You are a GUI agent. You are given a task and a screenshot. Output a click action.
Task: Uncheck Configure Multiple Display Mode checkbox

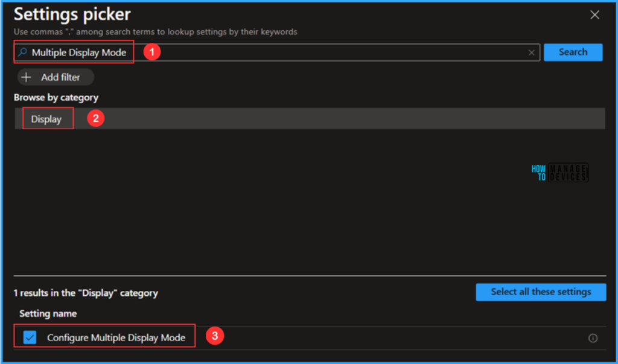point(30,337)
